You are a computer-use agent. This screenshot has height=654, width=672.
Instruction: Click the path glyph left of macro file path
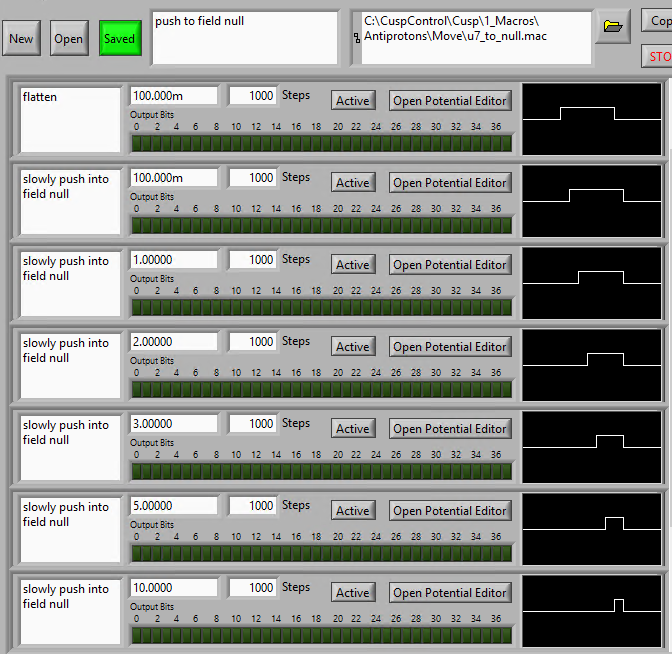click(357, 38)
